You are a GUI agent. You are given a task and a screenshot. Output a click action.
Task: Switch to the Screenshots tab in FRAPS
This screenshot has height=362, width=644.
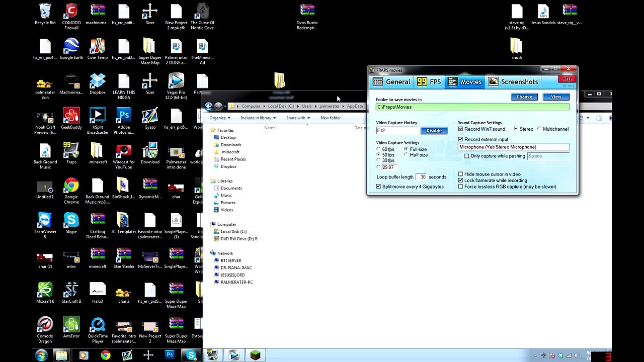(x=513, y=82)
